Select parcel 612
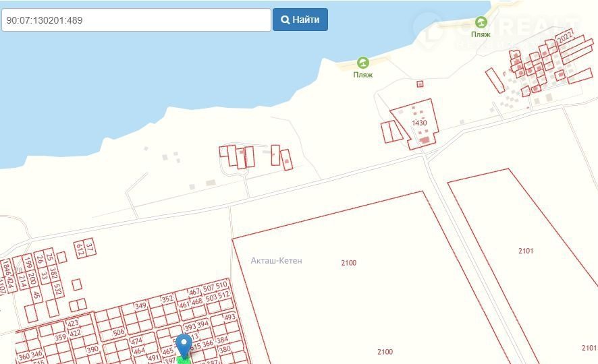The image size is (598, 364). (x=80, y=250)
